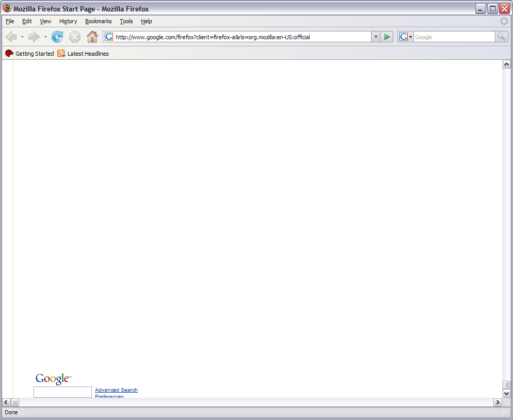Screen dimensions: 513x420
Task: Click the Forward navigation arrow
Action: 34,37
